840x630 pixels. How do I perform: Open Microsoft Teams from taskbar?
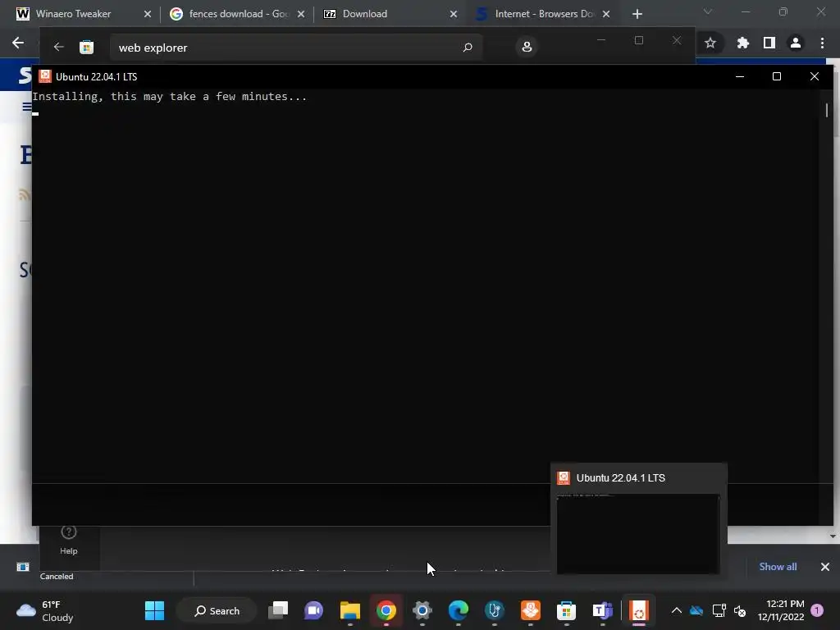tap(603, 610)
